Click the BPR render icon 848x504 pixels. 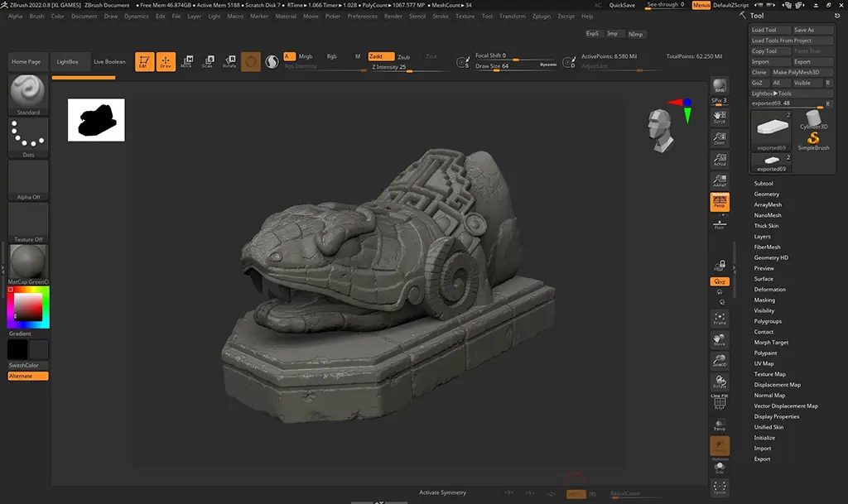(x=720, y=86)
